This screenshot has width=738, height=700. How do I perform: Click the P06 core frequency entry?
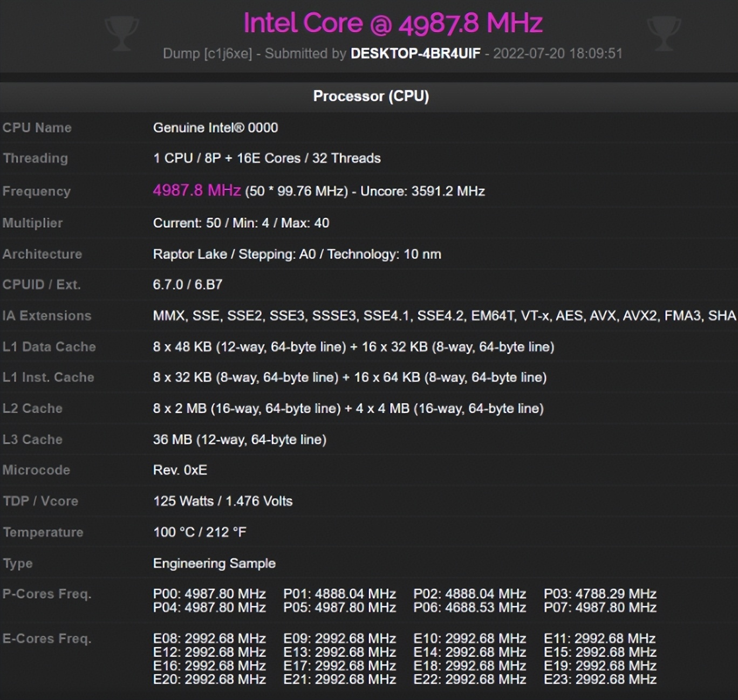pyautogui.click(x=469, y=607)
